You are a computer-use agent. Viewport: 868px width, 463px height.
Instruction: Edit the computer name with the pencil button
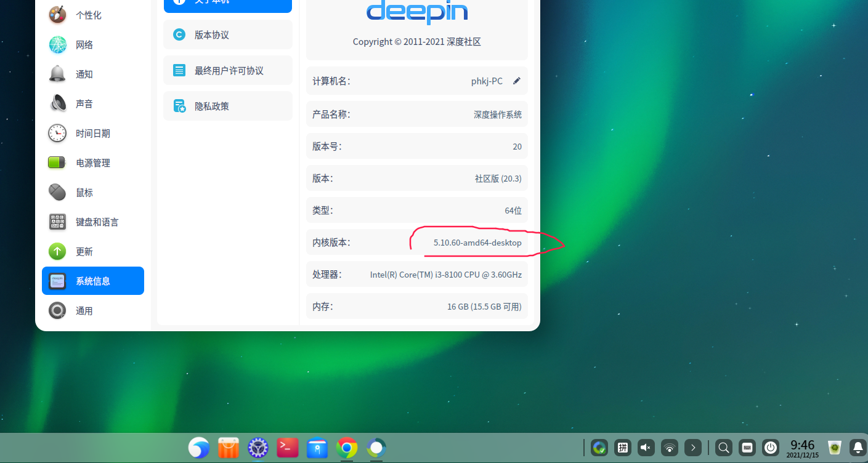(517, 80)
